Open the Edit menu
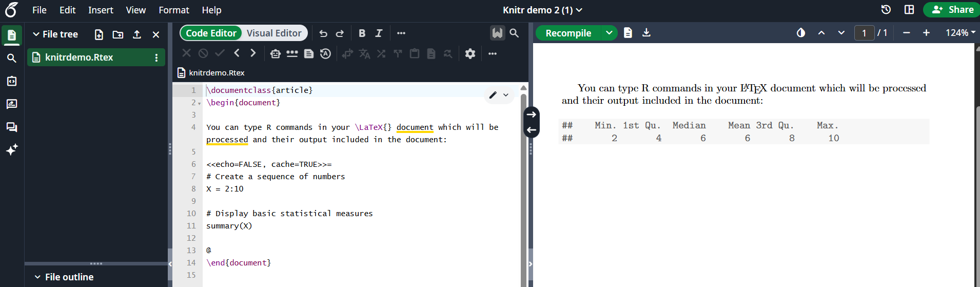This screenshot has height=287, width=980. click(67, 10)
